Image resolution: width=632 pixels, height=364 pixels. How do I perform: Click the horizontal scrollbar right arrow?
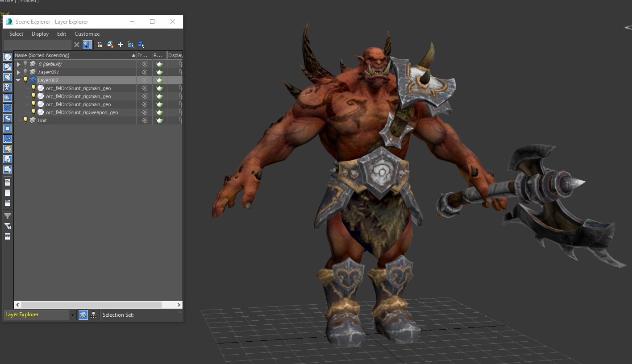point(179,305)
